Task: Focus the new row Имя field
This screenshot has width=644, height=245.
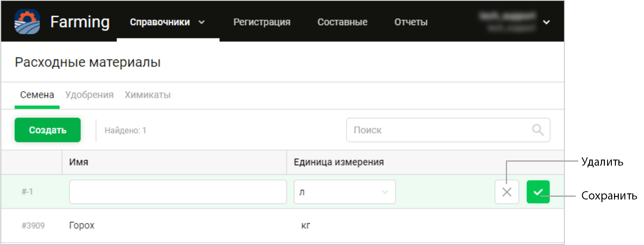Action: [178, 192]
